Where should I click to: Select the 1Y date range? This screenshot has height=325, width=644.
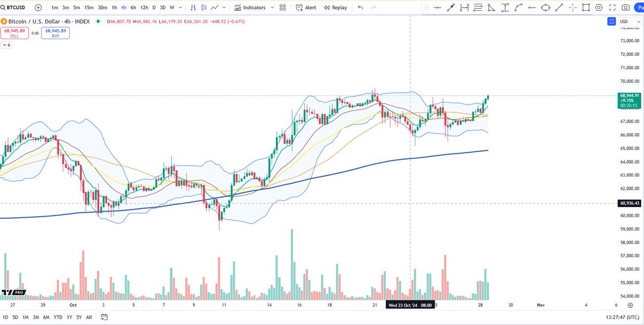(x=69, y=317)
